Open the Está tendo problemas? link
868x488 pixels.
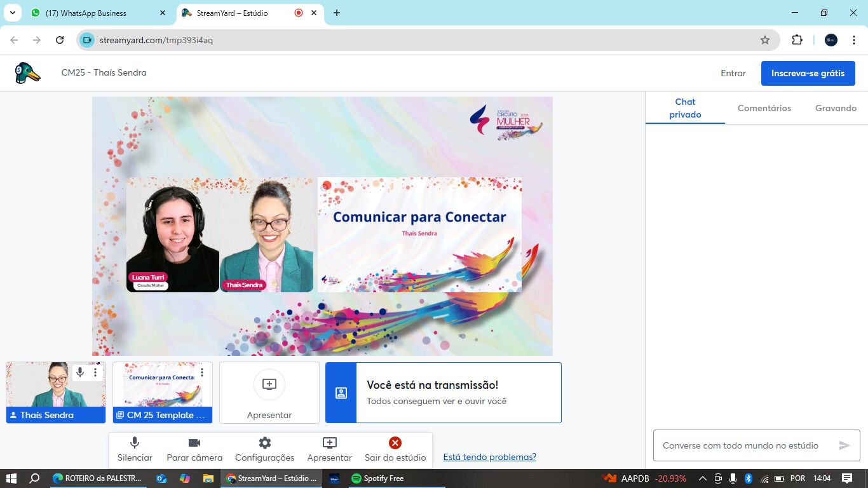(489, 457)
